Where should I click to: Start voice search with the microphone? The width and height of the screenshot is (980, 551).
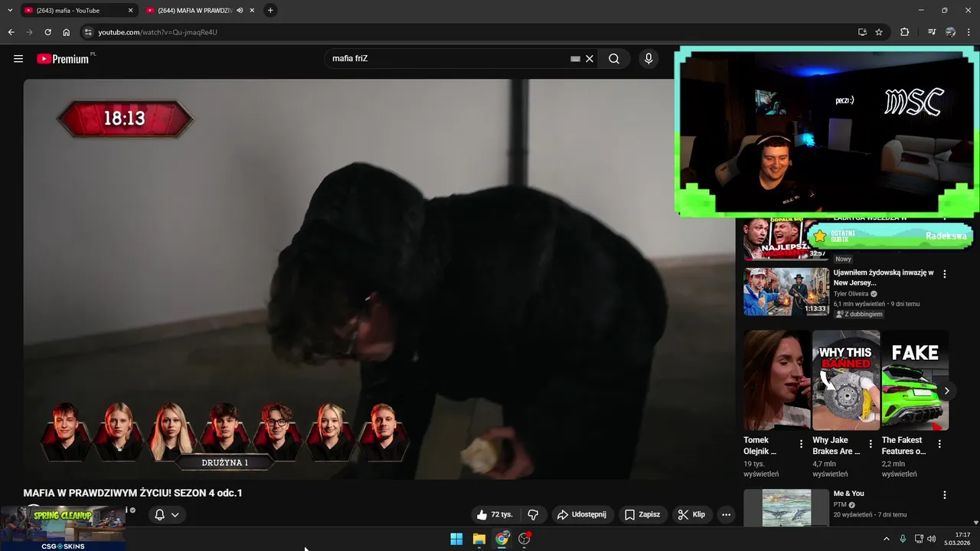tap(648, 59)
